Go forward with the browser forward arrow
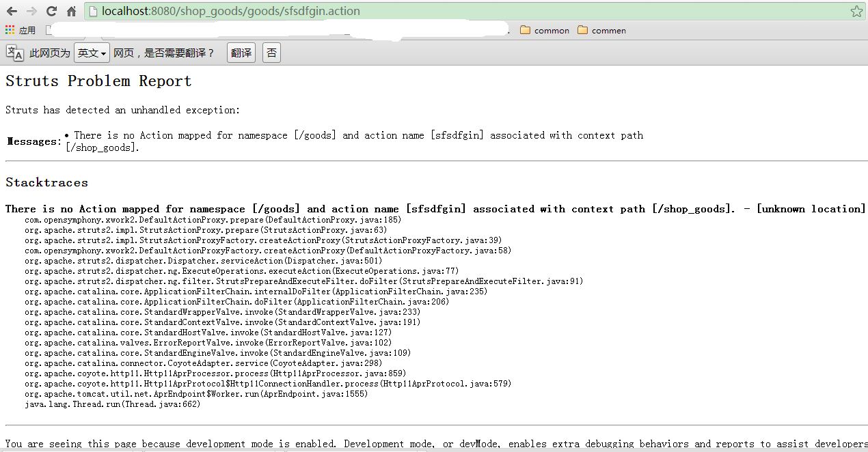Image resolution: width=868 pixels, height=452 pixels. (x=31, y=11)
